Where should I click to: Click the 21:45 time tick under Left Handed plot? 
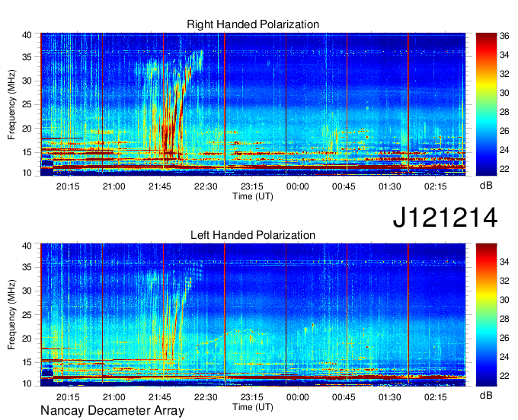160,397
